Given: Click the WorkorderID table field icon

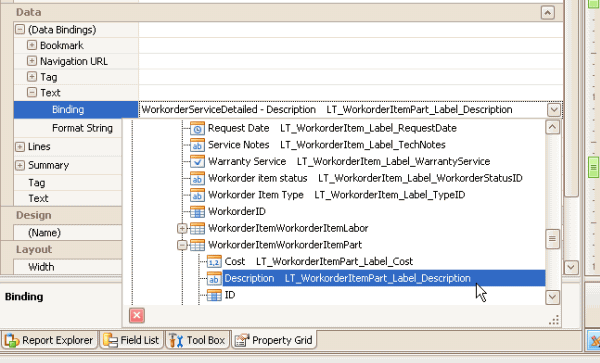Looking at the screenshot, I should pyautogui.click(x=197, y=212).
